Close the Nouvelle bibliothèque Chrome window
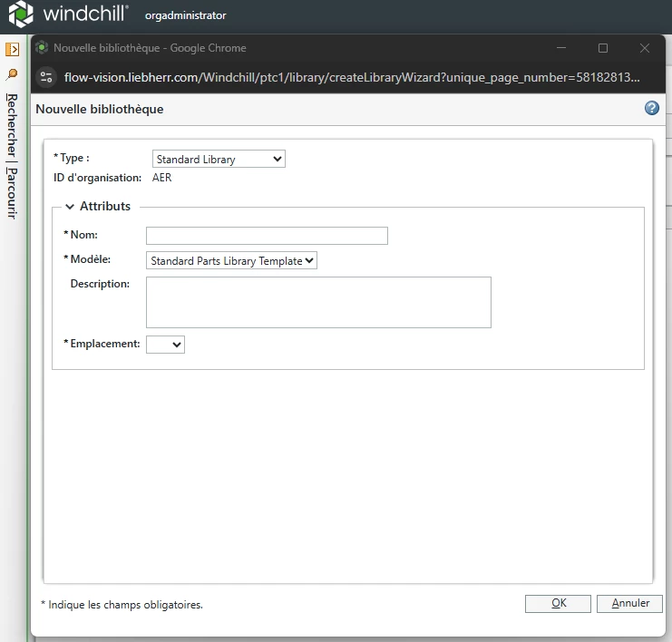 click(x=645, y=48)
